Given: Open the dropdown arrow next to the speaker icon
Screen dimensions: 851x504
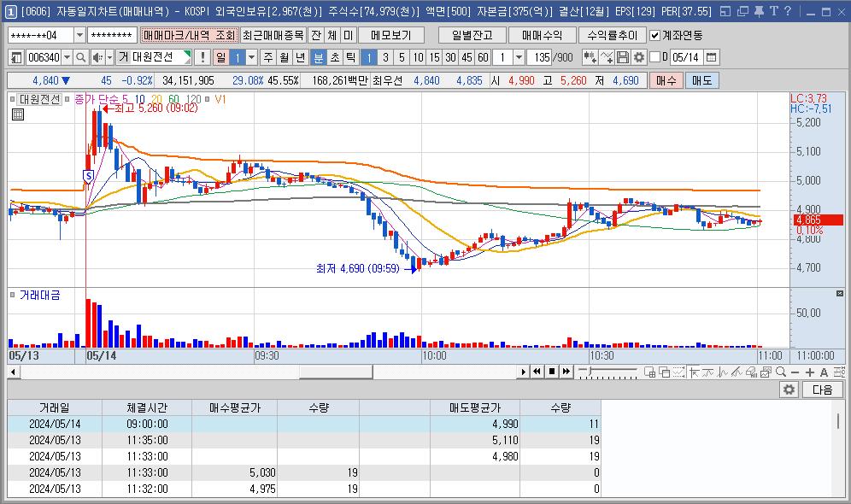Looking at the screenshot, I should tap(109, 57).
